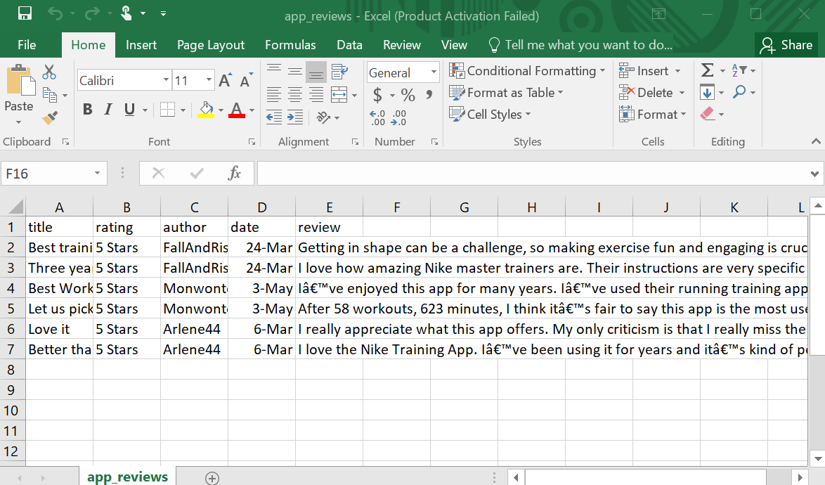Switch to the Insert tab

click(x=141, y=45)
